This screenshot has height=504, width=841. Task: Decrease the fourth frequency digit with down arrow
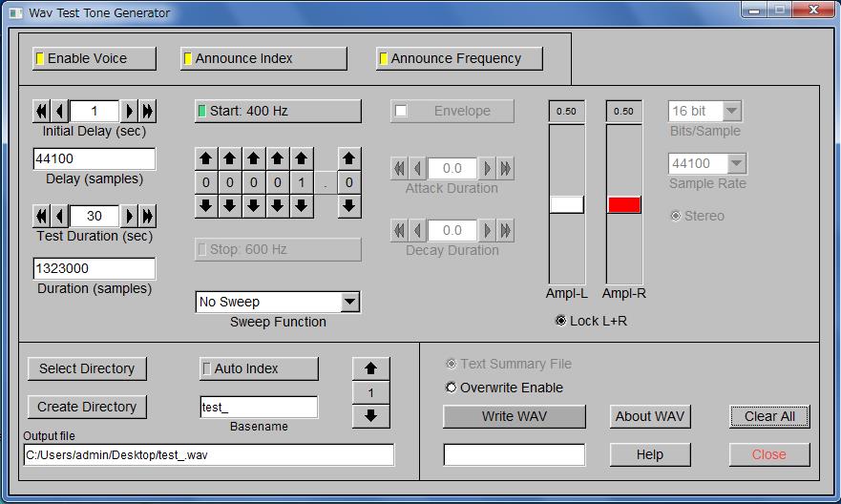277,205
